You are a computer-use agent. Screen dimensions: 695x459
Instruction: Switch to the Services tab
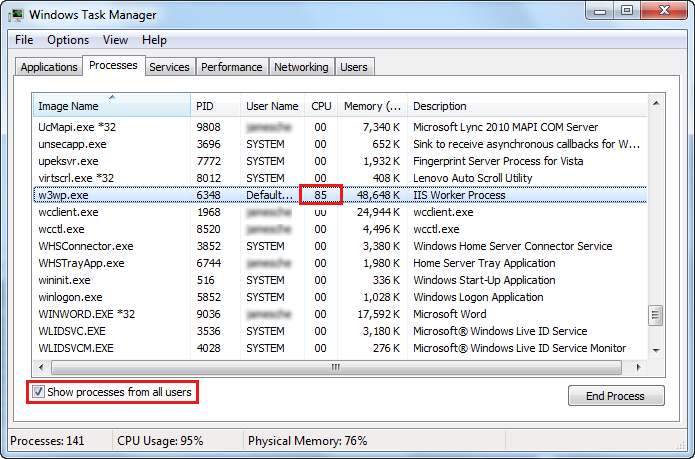[169, 67]
